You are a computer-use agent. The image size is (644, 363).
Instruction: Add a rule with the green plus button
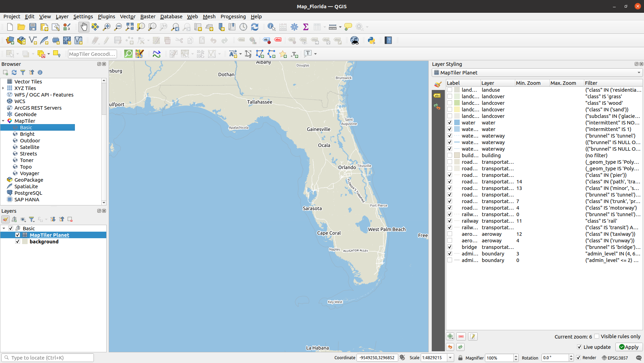pyautogui.click(x=450, y=336)
